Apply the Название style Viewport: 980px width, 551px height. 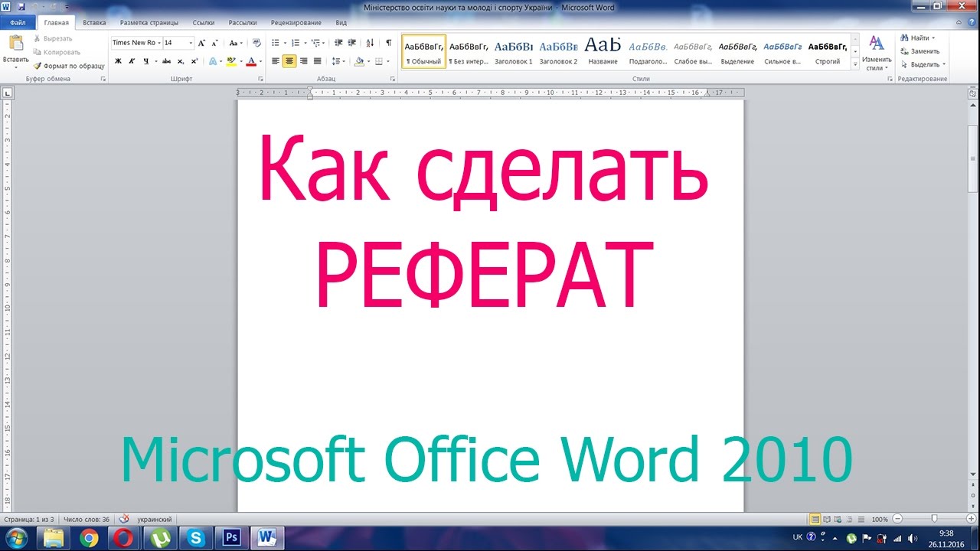603,52
